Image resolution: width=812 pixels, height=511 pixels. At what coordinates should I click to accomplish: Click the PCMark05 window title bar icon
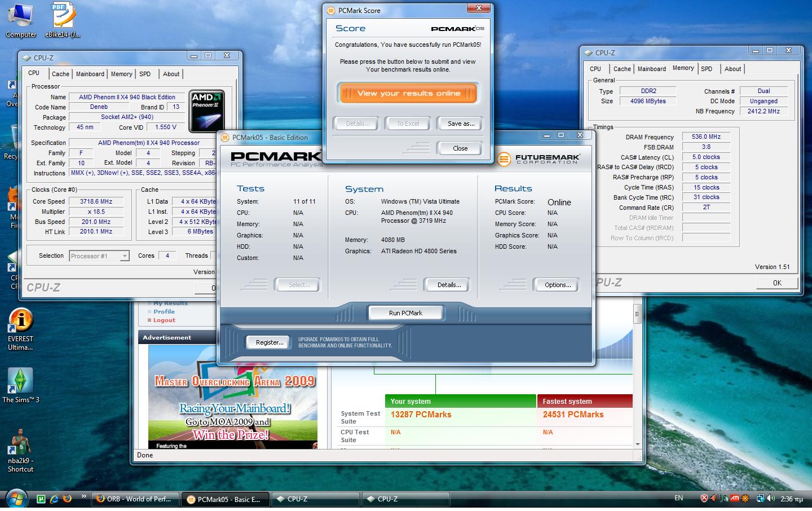click(226, 137)
